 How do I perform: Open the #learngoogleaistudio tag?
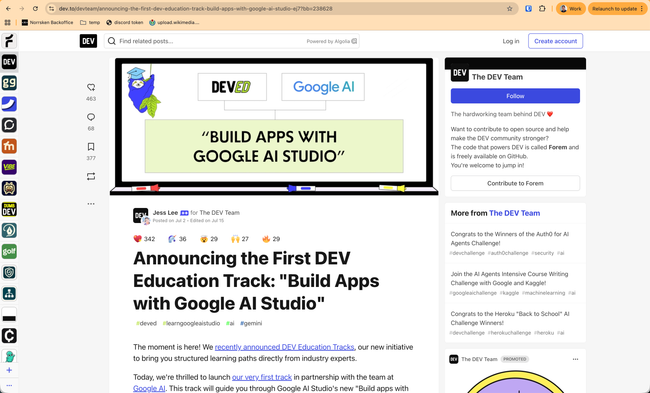(191, 323)
